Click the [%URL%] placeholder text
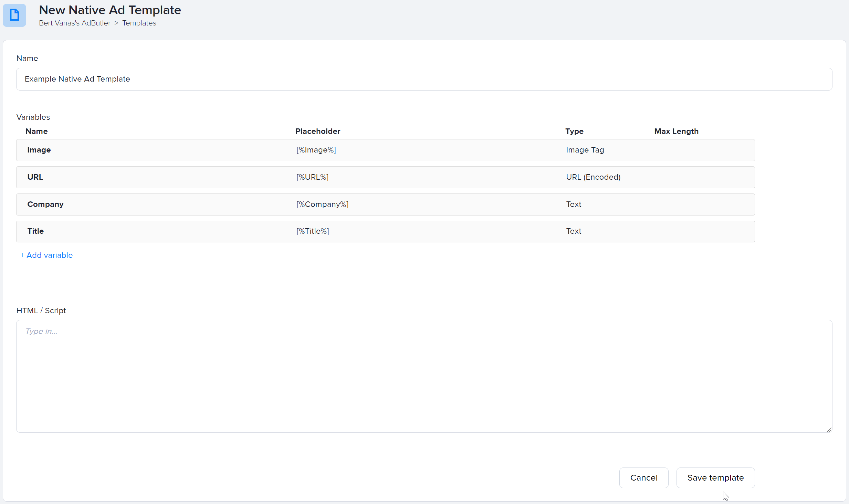The height and width of the screenshot is (504, 849). tap(312, 177)
